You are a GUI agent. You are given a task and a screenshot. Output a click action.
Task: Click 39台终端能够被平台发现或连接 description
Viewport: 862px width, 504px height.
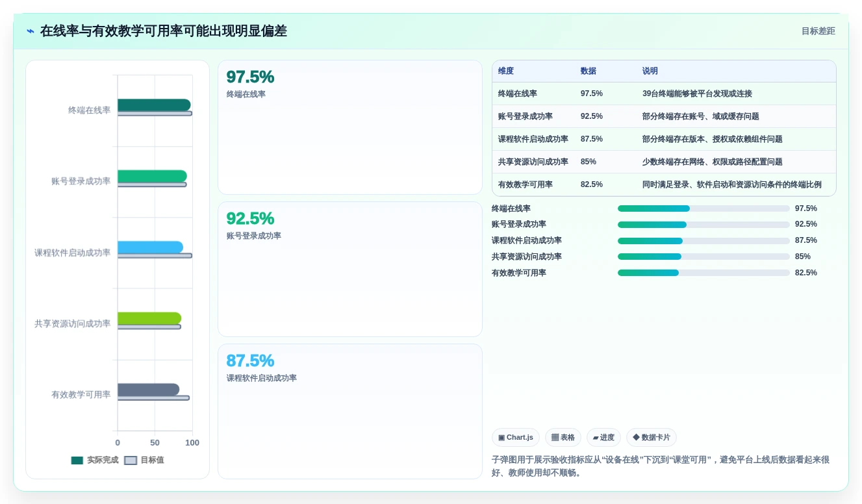click(x=697, y=94)
